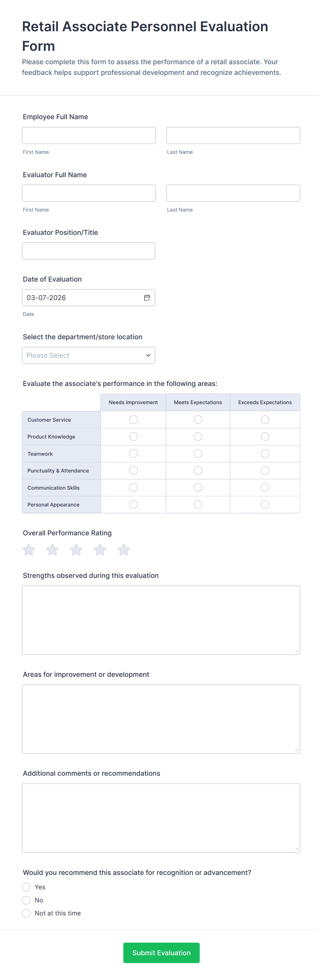Choose the 'Not at this time' option
Screen dimensions: 319x980
coord(26,913)
